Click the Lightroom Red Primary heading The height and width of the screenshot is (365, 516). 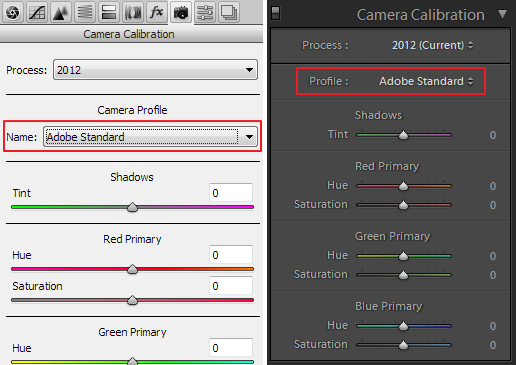click(x=387, y=166)
